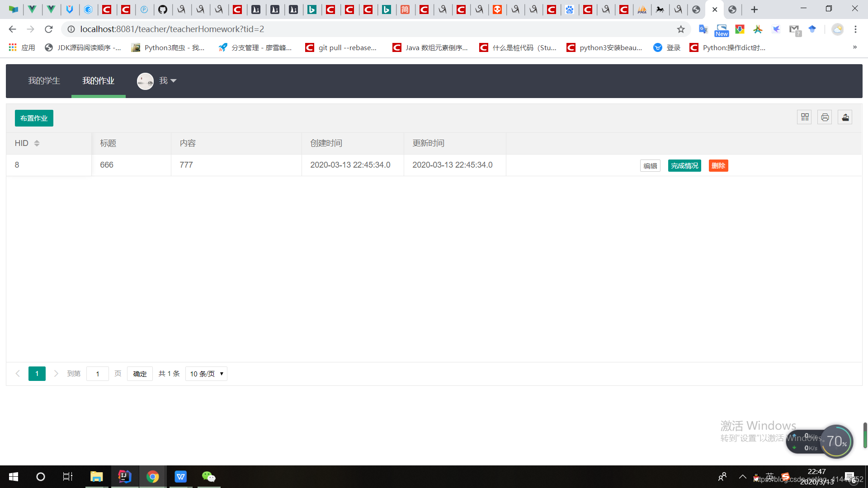Click the Google Translate extension icon
The image size is (868, 488).
click(x=703, y=29)
